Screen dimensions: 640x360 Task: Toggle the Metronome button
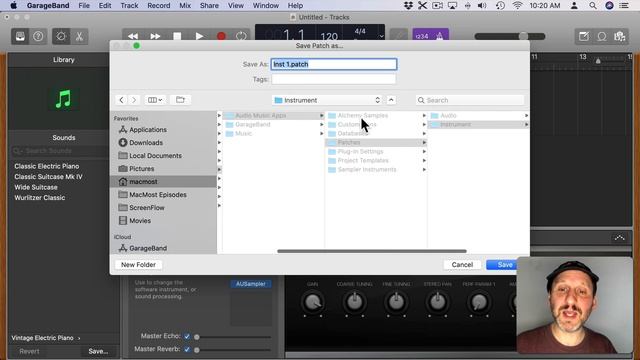(440, 36)
